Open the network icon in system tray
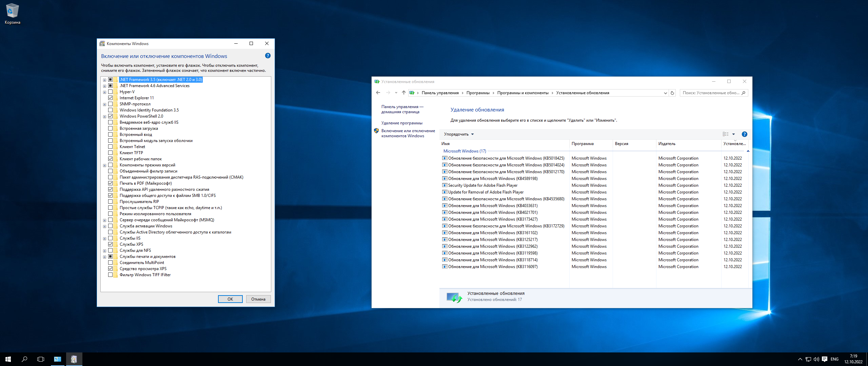Screen dimensions: 868x366 coord(808,359)
